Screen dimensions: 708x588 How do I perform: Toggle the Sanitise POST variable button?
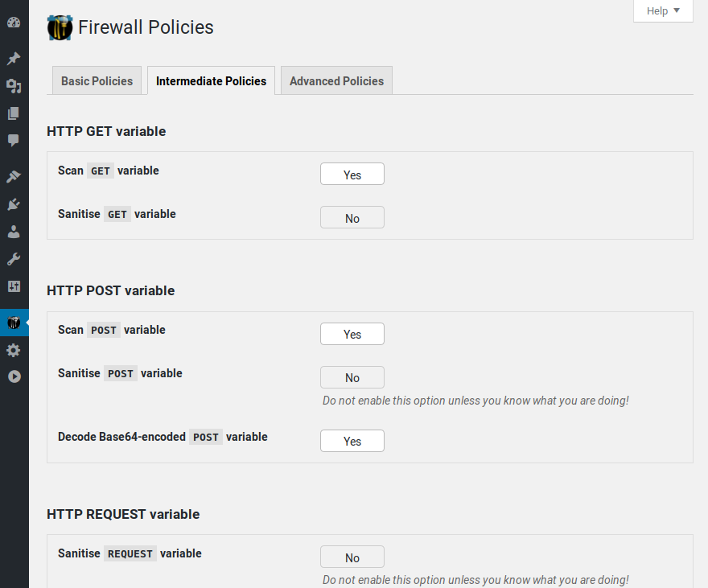tap(352, 378)
